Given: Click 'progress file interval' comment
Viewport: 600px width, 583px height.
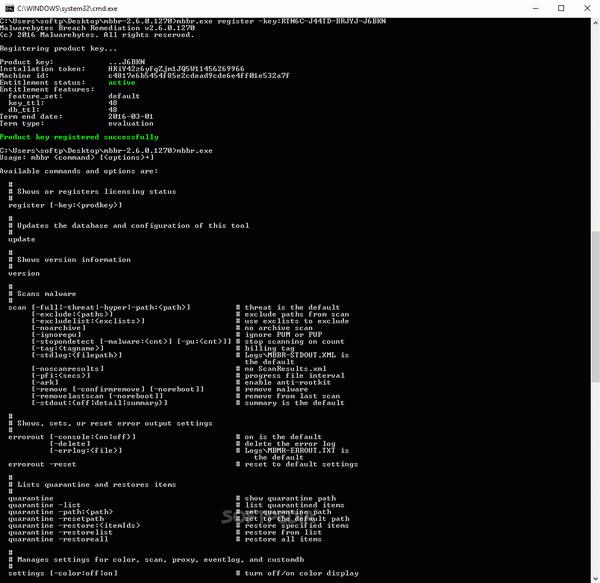Looking at the screenshot, I should [x=294, y=376].
